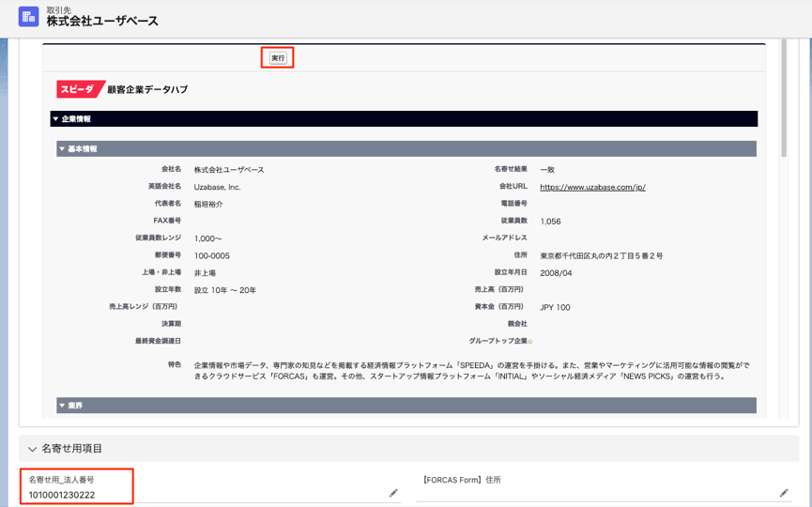Screen dimensions: 812x507
Task: Click the 顧客企業データハブ heading
Action: point(147,89)
